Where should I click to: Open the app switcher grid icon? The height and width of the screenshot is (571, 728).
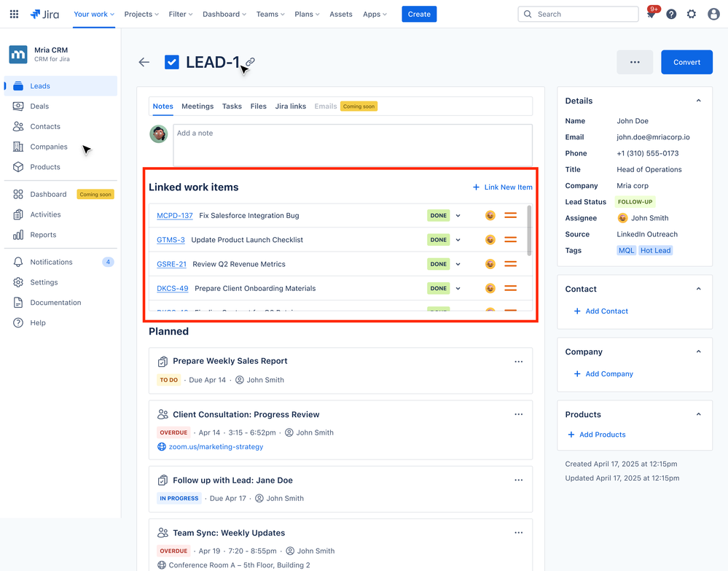(13, 14)
